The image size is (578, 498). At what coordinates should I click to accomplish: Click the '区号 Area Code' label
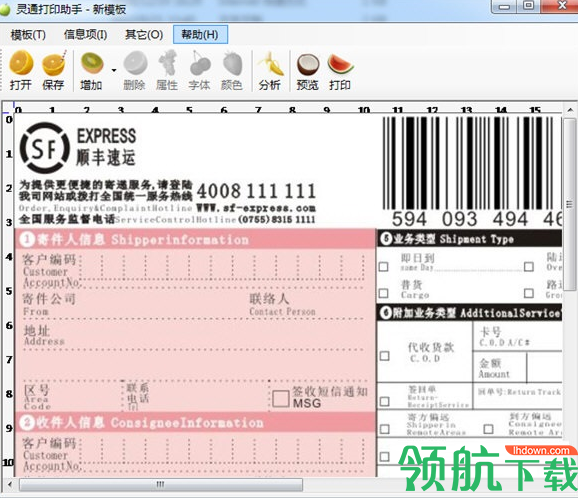pos(37,397)
